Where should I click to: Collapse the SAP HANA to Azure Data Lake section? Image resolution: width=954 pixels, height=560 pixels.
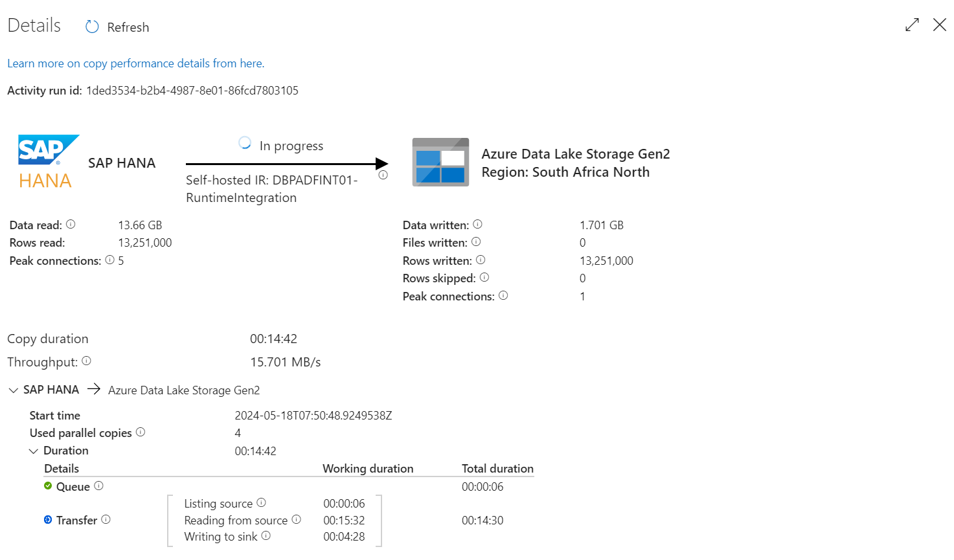point(13,390)
